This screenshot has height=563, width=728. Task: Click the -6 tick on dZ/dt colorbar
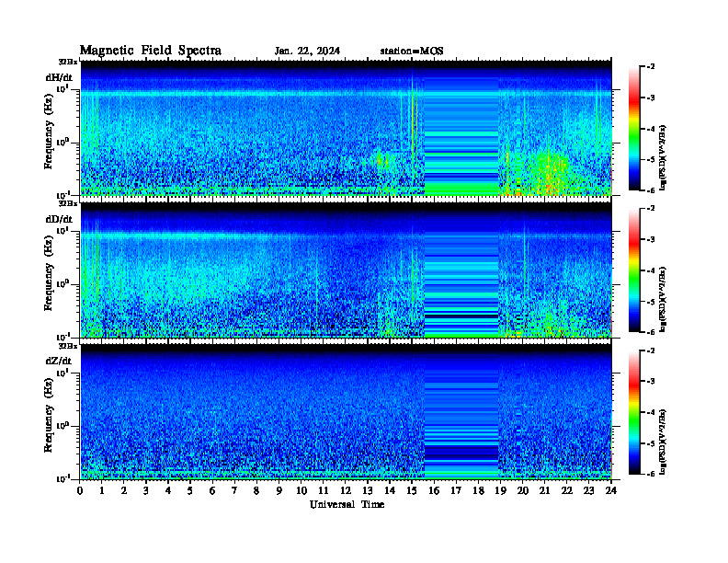[x=651, y=474]
